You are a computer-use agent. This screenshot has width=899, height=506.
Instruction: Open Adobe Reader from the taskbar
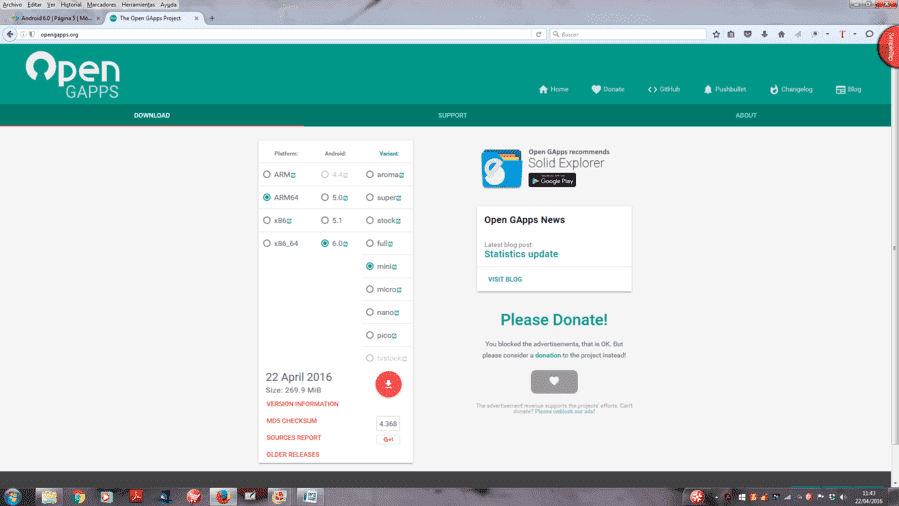click(x=136, y=496)
